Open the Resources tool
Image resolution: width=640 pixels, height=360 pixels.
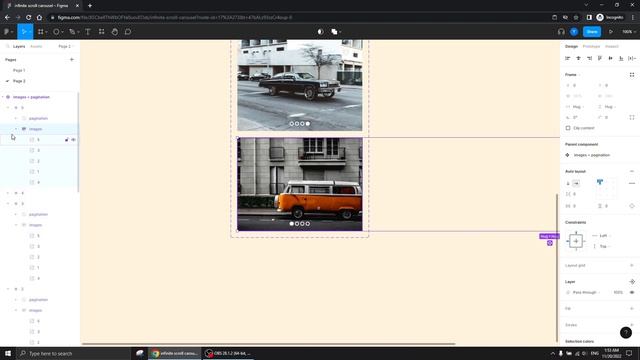point(101,31)
